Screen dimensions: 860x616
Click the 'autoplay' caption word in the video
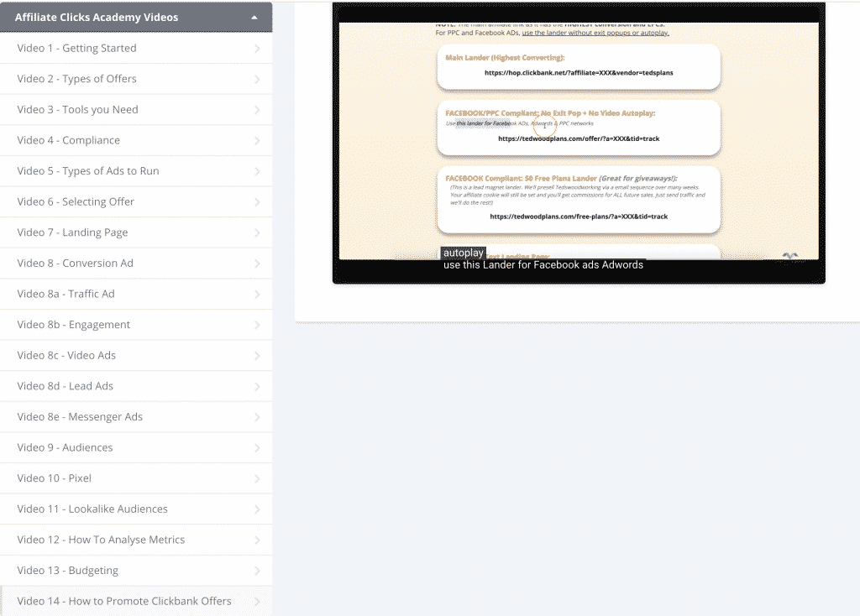[x=464, y=253]
